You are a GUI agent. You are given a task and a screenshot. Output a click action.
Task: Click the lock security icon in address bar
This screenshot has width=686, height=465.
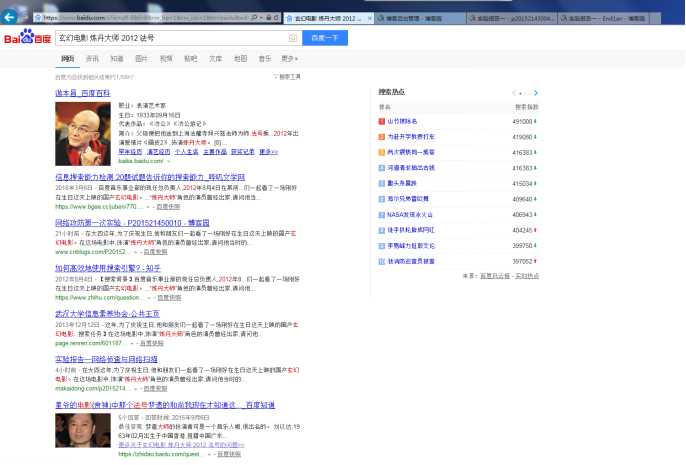(x=269, y=17)
